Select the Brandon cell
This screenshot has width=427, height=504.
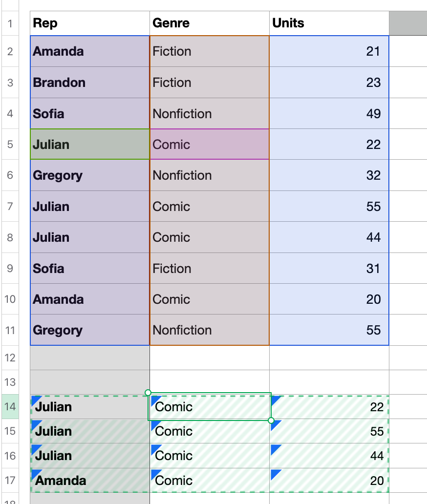(90, 82)
